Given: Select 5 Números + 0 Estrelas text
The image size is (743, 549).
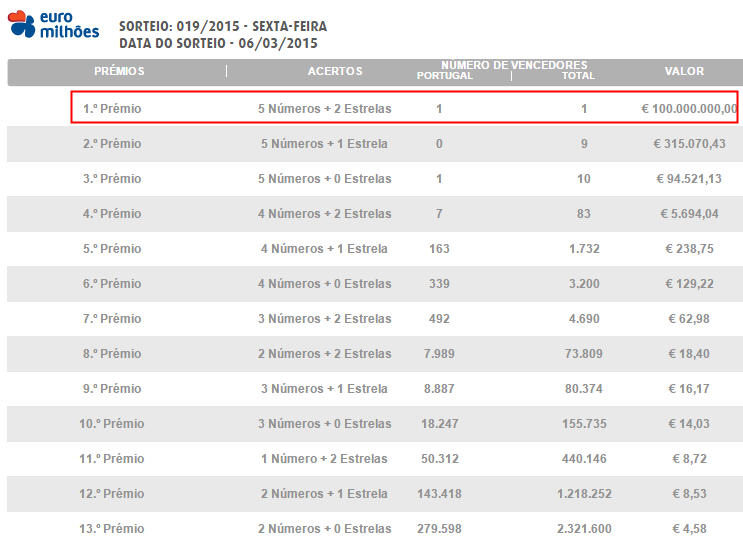Looking at the screenshot, I should 325,179.
